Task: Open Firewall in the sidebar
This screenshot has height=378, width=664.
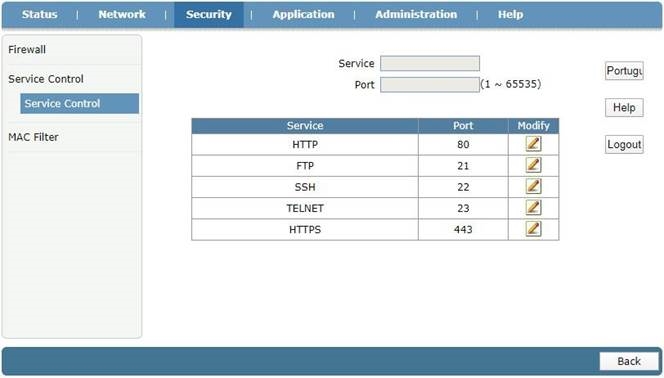Action: [x=27, y=50]
